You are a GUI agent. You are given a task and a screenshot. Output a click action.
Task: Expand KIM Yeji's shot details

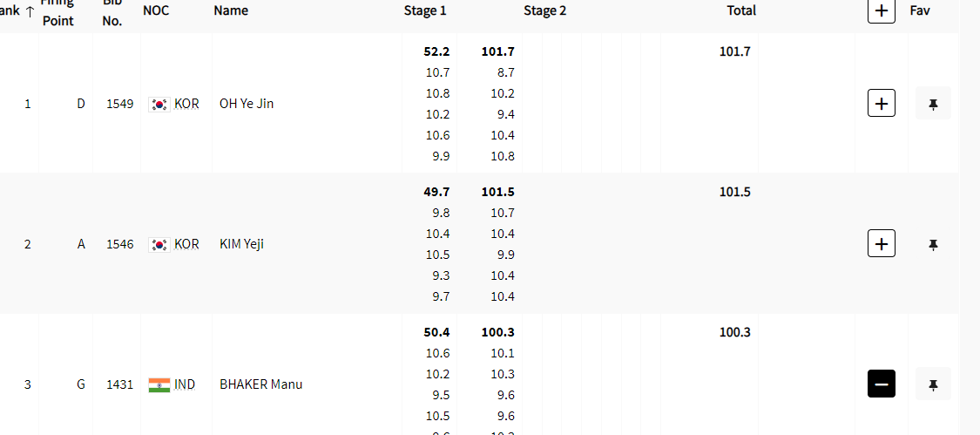pos(882,243)
